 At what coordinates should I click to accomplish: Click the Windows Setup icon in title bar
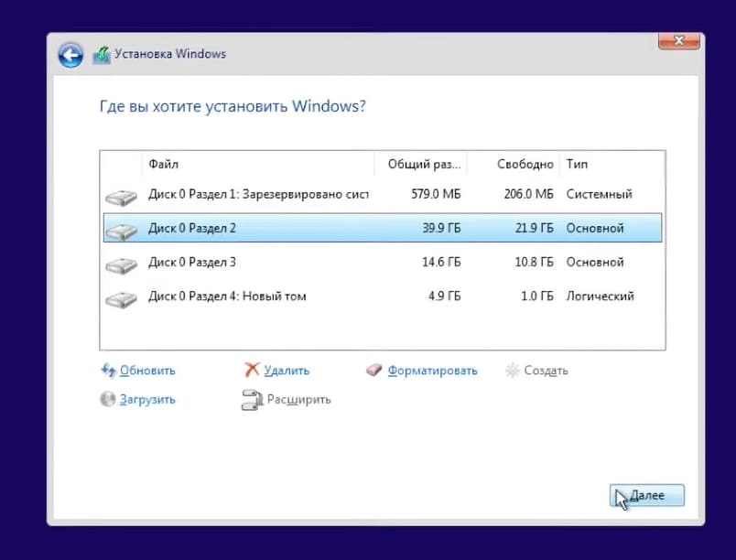click(x=102, y=55)
